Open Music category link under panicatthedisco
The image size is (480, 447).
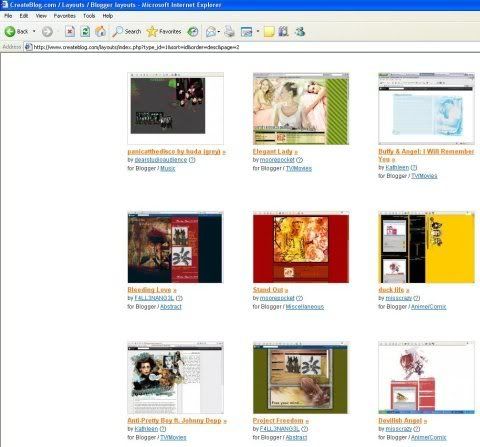167,168
